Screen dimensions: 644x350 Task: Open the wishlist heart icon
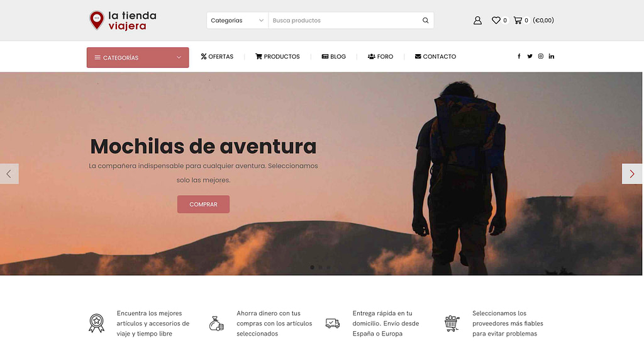tap(496, 20)
